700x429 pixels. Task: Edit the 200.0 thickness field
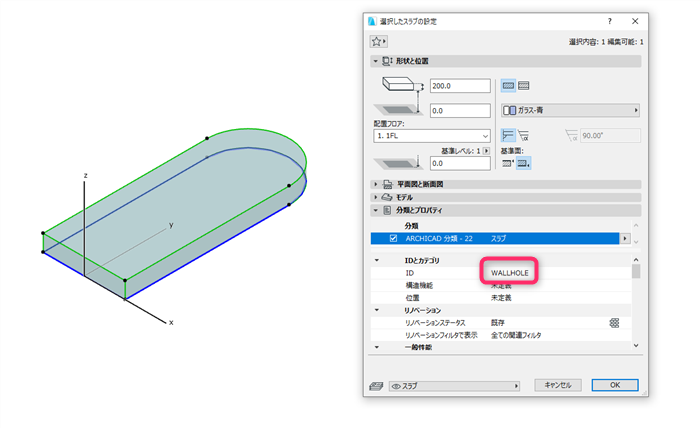[460, 86]
